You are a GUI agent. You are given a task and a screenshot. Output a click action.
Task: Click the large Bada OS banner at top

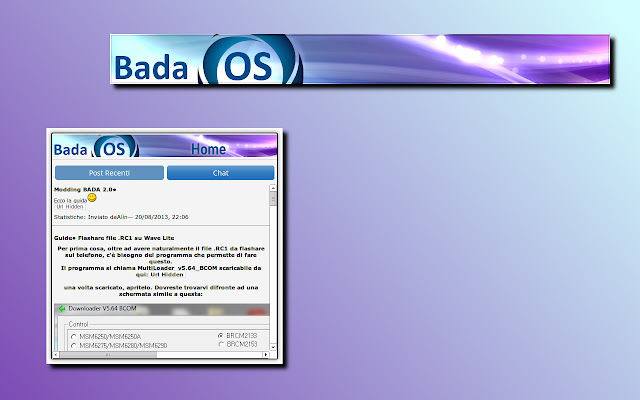[x=360, y=59]
